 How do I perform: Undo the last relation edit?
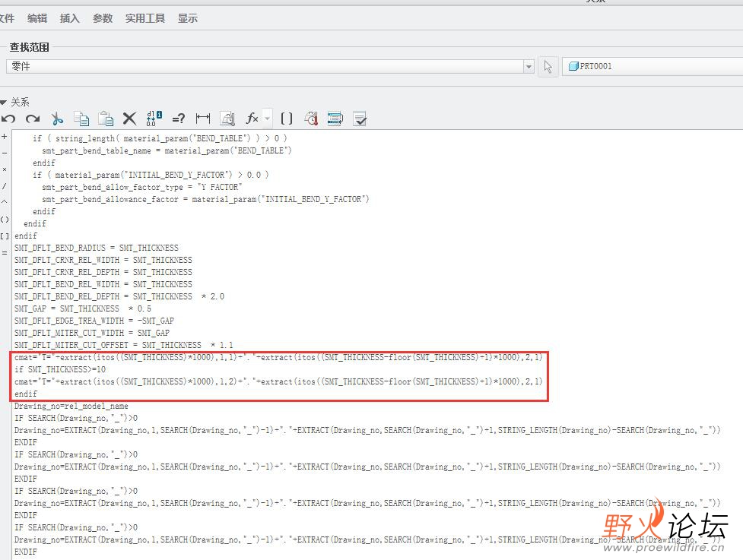8,119
